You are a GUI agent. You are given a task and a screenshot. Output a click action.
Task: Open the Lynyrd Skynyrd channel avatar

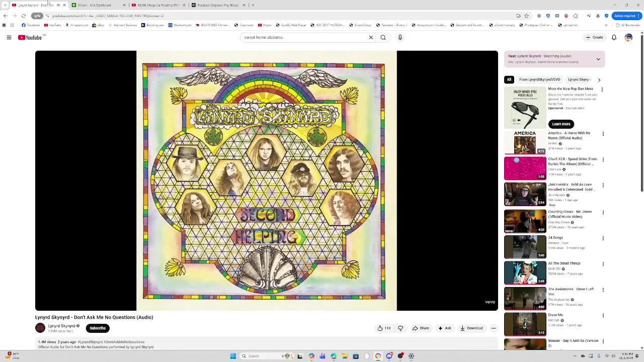point(40,328)
